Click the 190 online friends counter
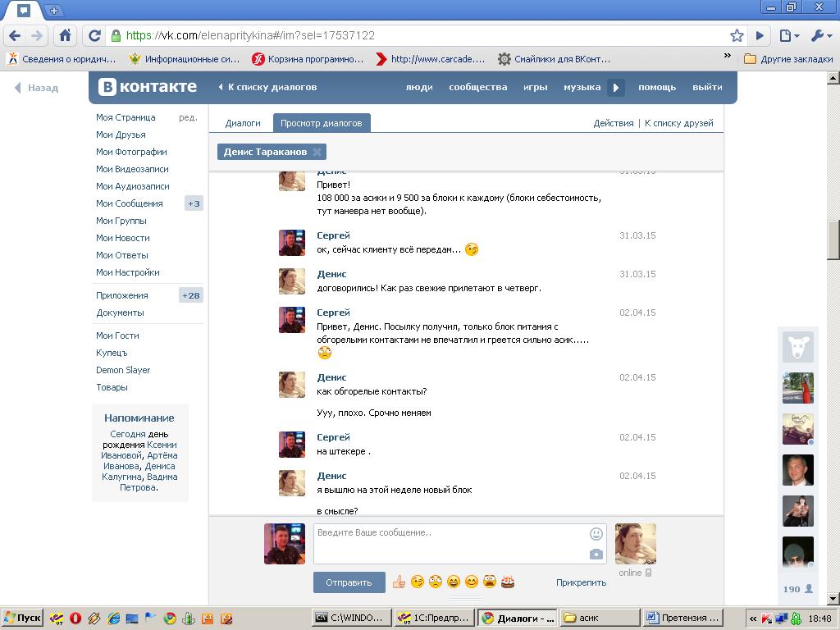The image size is (840, 630). click(x=797, y=589)
